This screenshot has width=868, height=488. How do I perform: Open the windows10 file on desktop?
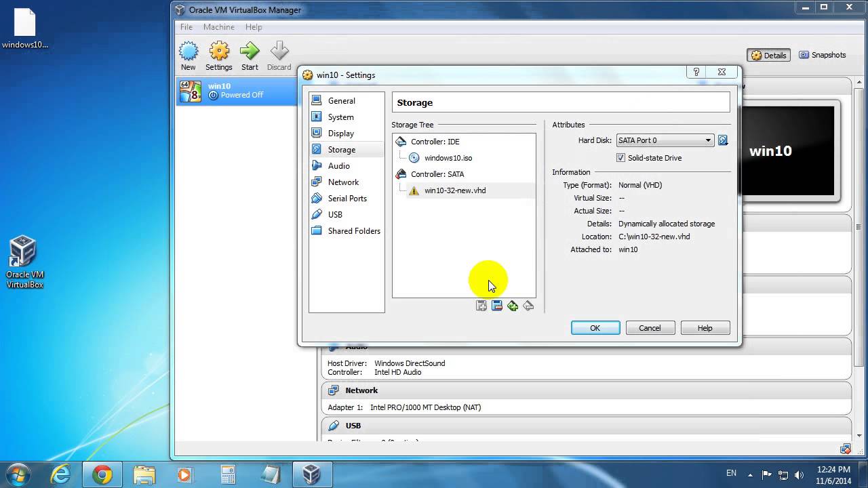pyautogui.click(x=25, y=28)
